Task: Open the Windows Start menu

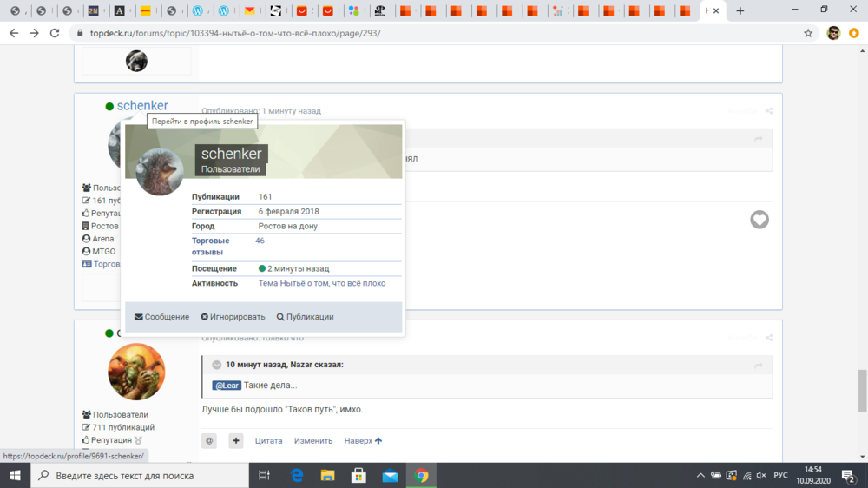Action: click(15, 475)
